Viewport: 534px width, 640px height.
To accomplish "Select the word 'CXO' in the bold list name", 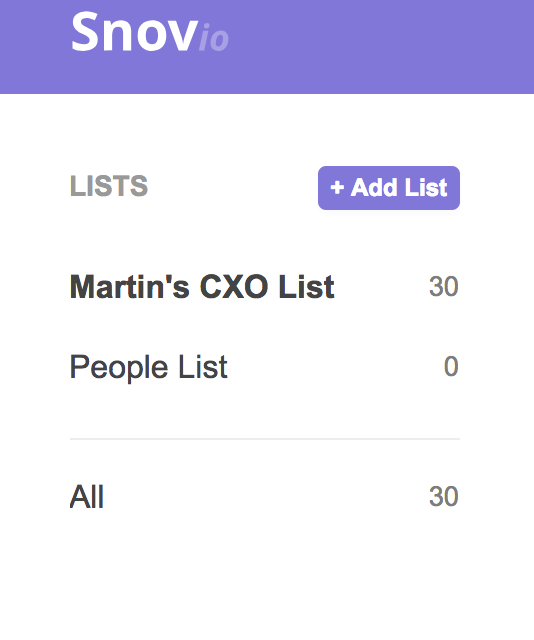I will (x=234, y=287).
